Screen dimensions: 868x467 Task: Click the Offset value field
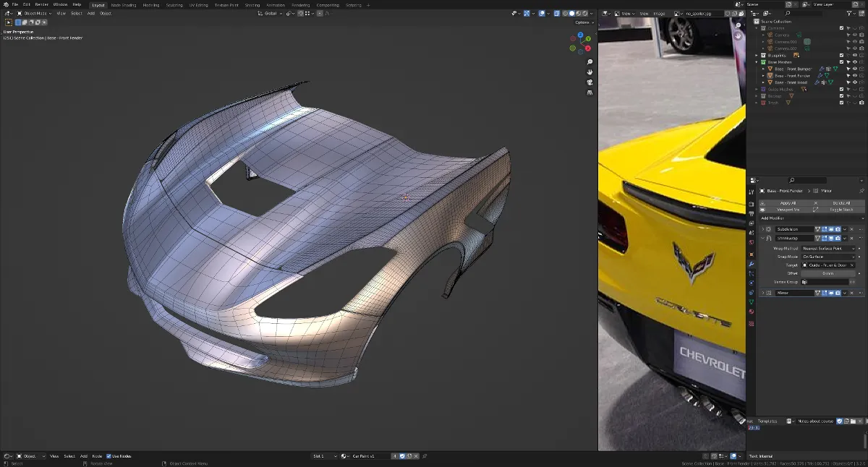[x=827, y=273]
